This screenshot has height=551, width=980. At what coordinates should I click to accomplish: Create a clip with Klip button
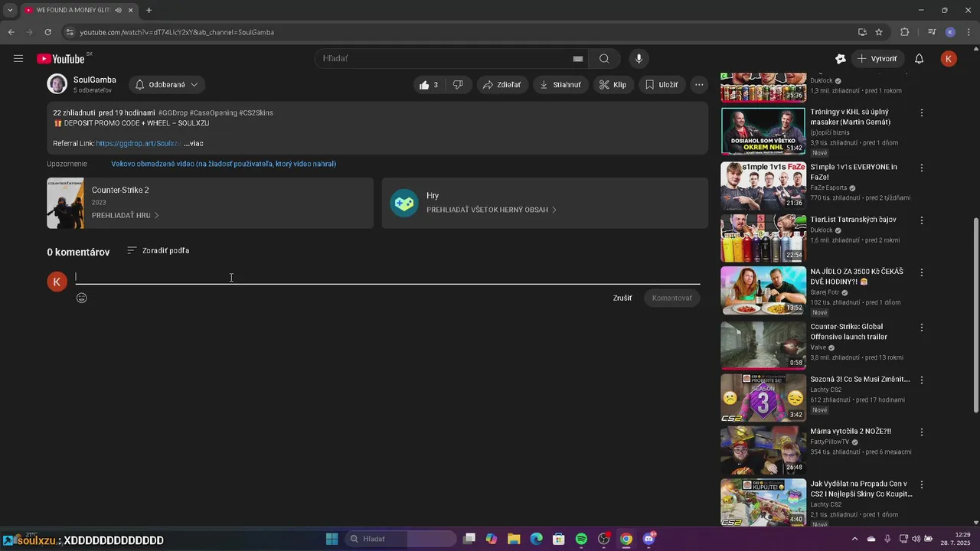pos(612,85)
